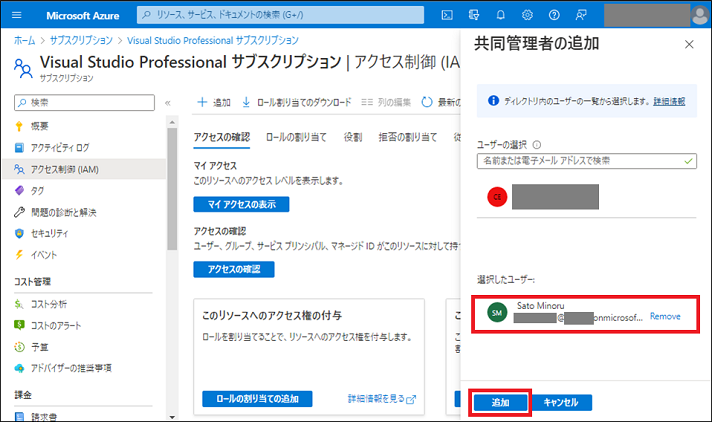Click the マイ アクセスの表示 button
Viewport: 712px width, 422px height.
pos(241,204)
